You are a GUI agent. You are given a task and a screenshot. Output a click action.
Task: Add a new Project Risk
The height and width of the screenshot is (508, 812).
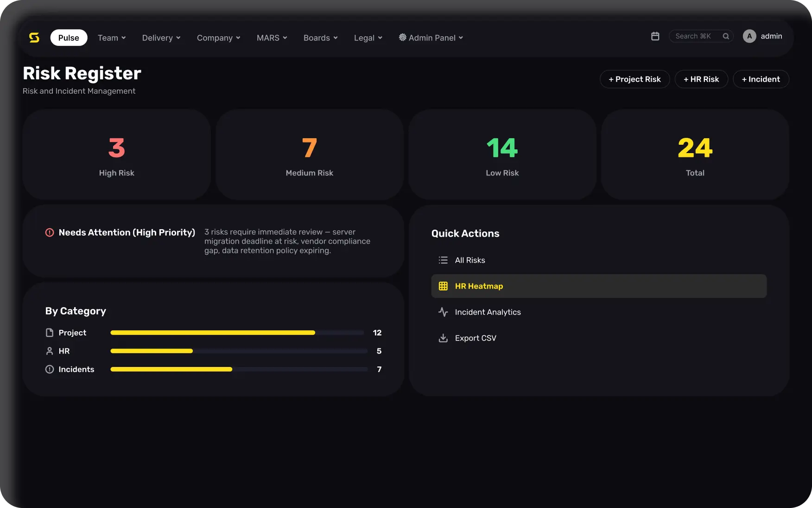pyautogui.click(x=634, y=79)
